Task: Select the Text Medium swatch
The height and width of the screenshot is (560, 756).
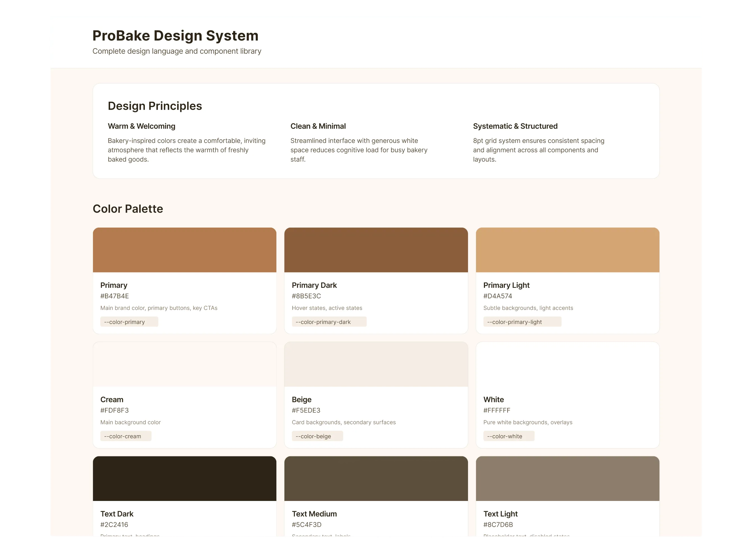Action: pos(376,478)
